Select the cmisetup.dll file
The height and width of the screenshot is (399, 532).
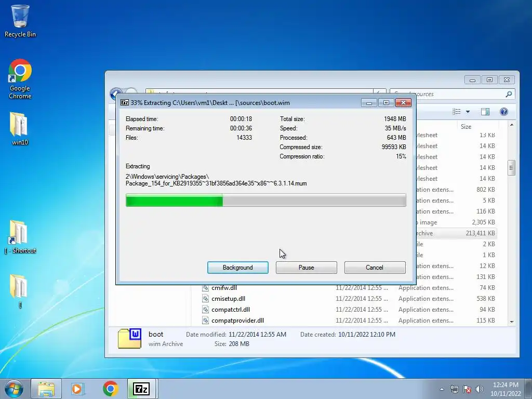click(x=228, y=299)
